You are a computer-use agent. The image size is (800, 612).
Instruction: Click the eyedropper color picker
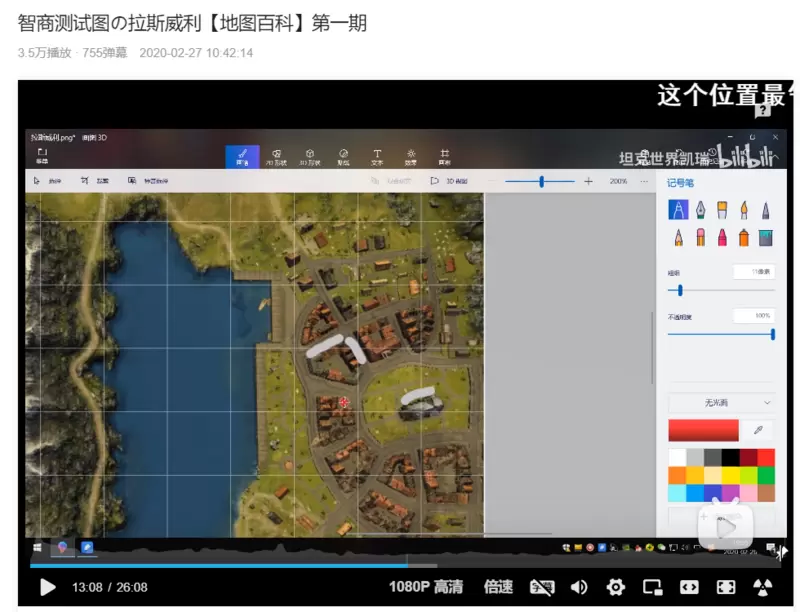759,430
